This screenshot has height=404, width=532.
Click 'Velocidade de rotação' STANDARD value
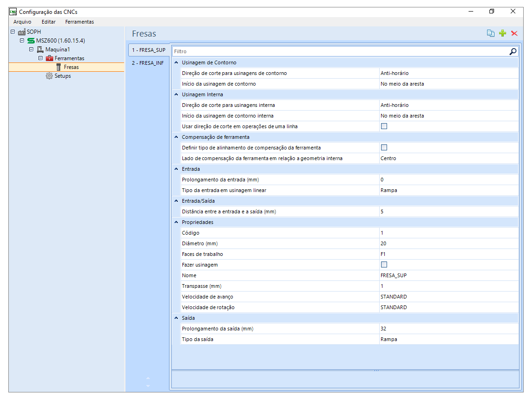[x=449, y=307]
